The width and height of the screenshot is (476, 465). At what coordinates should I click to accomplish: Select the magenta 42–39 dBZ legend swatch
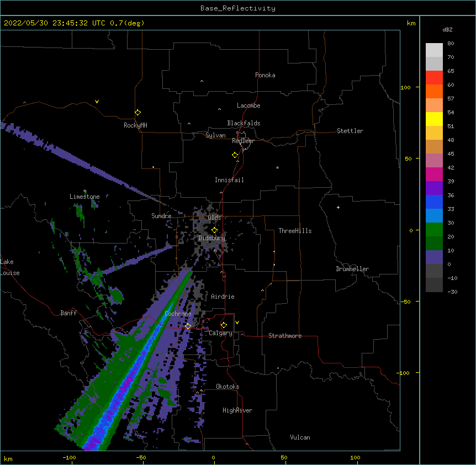point(434,174)
